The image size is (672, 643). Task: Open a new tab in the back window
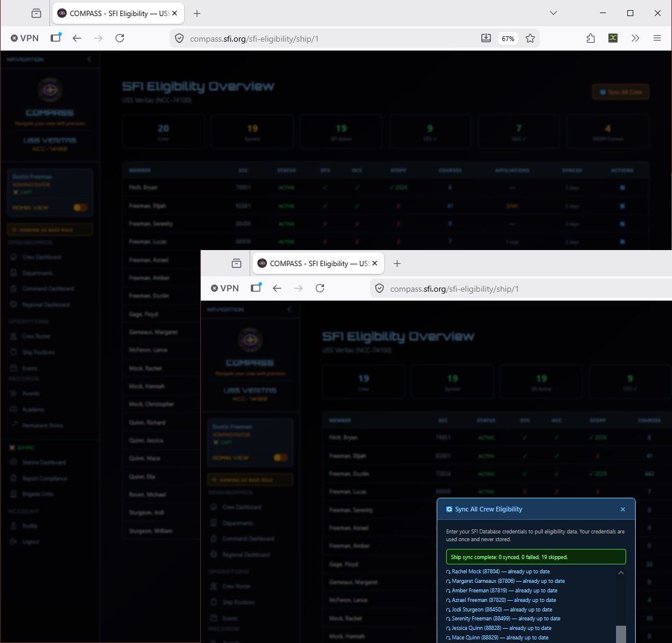pos(197,13)
